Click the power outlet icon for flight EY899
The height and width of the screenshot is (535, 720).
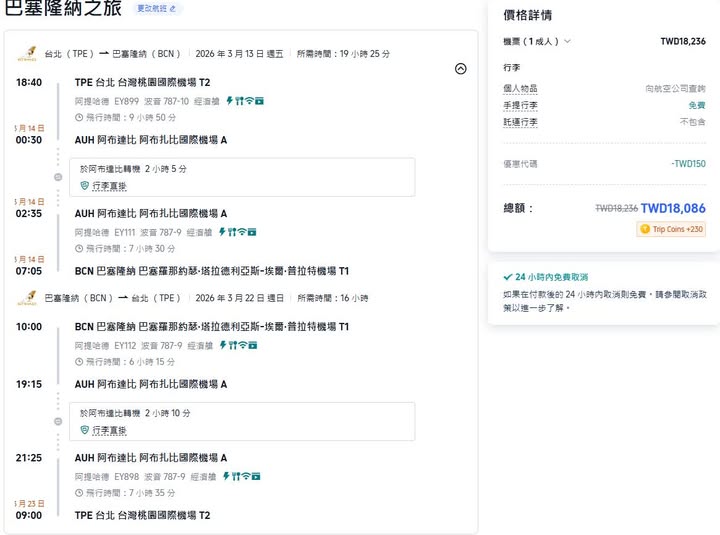pyautogui.click(x=229, y=101)
